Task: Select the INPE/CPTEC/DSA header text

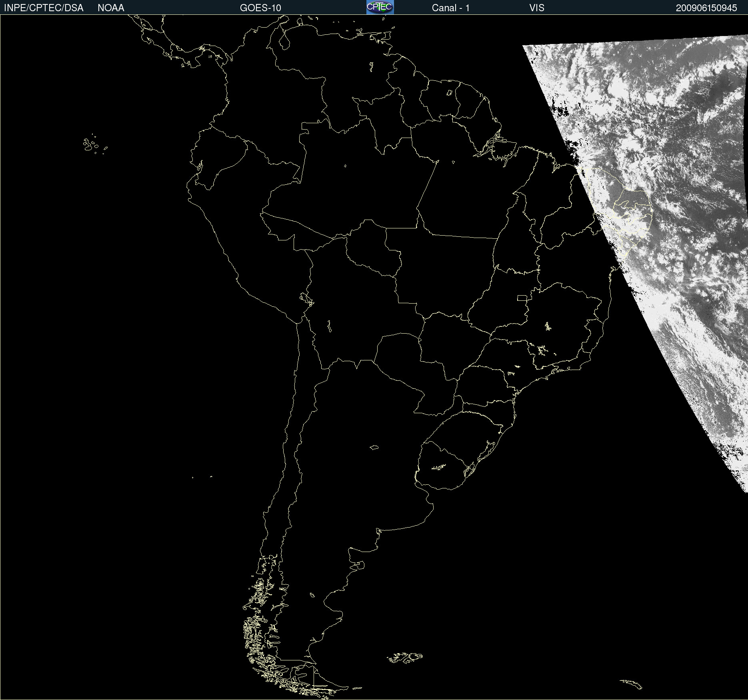Action: (x=44, y=8)
